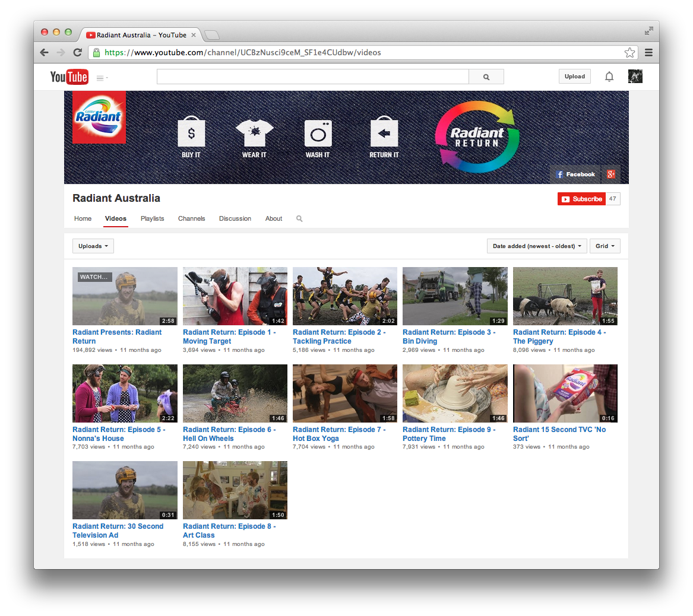This screenshot has width=693, height=616.
Task: Click the 47 subscriber count box
Action: (x=613, y=199)
